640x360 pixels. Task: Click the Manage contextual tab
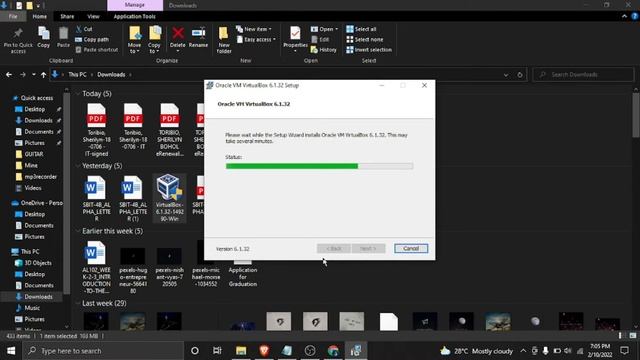pyautogui.click(x=135, y=5)
